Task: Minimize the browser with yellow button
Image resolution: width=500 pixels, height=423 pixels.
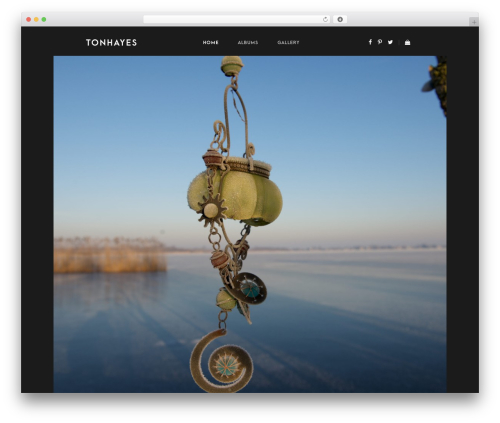Action: (x=36, y=19)
